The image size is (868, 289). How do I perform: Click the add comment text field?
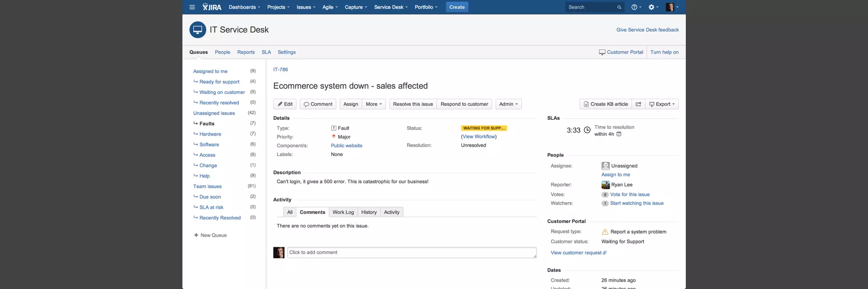(412, 253)
